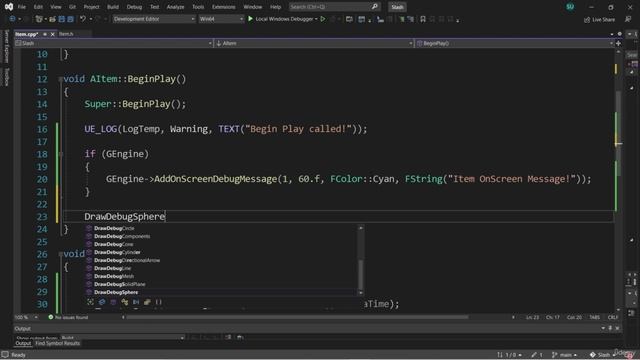The width and height of the screenshot is (640, 360).
Task: Open the Win64 platform dropdown
Action: click(221, 19)
